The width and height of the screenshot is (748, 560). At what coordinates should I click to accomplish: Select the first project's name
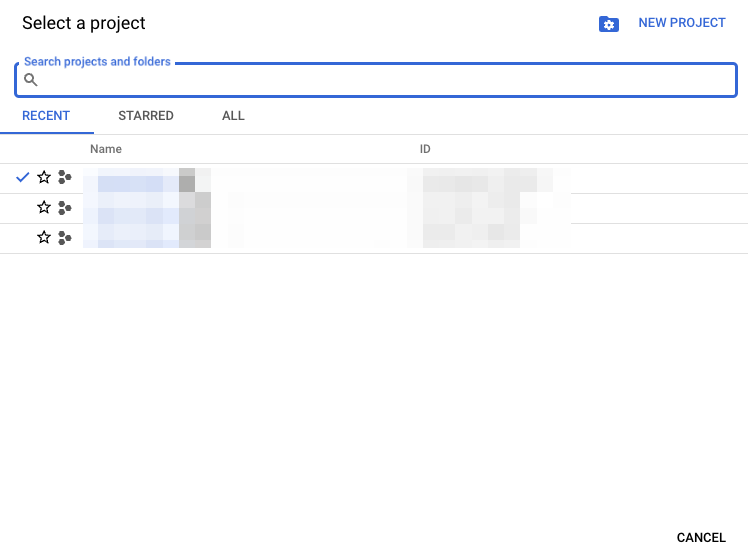(145, 178)
